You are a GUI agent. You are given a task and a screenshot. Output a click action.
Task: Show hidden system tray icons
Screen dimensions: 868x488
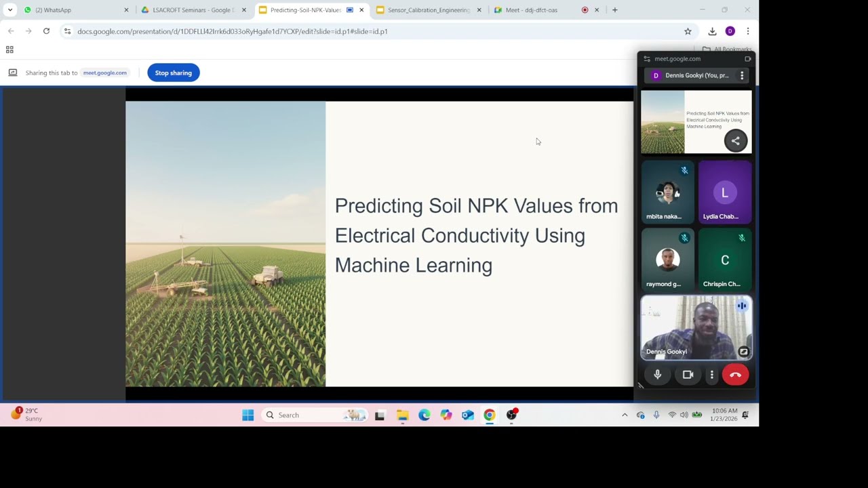click(x=625, y=415)
